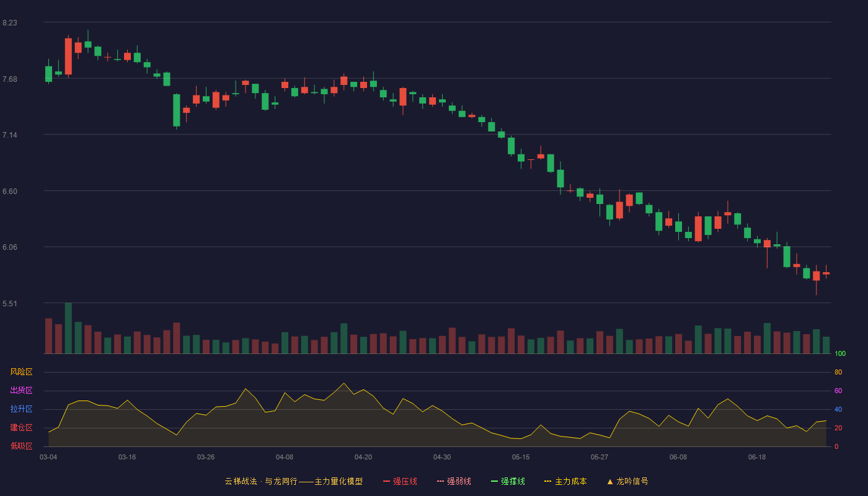Toggle the 强弱线 legend series

click(x=454, y=481)
